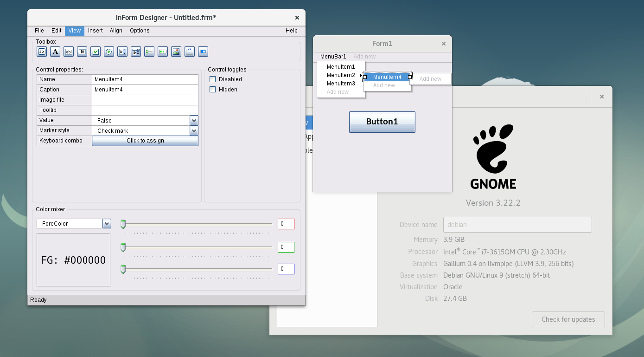Click the blue value input box
The height and width of the screenshot is (357, 644).
(286, 269)
